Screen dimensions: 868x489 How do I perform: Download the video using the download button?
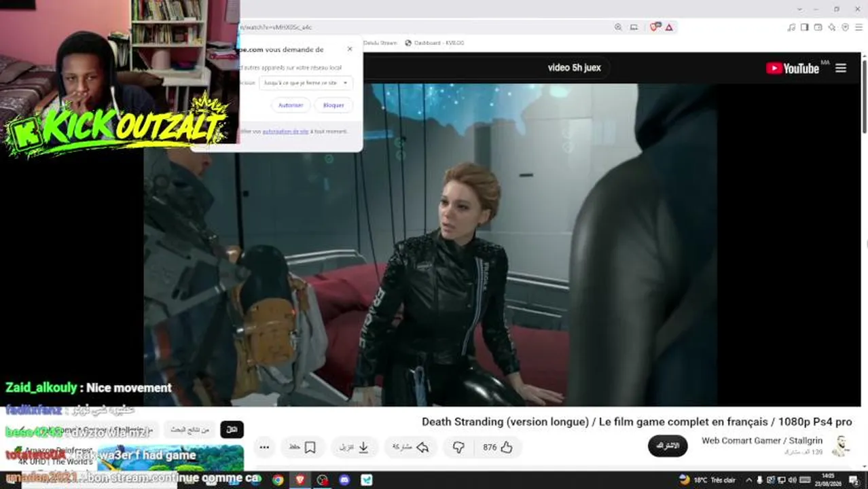coord(355,447)
